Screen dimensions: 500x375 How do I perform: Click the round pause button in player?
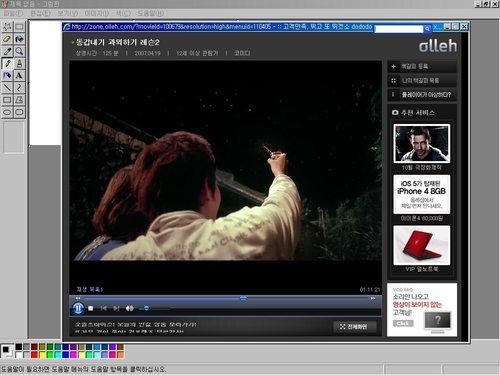tap(78, 308)
